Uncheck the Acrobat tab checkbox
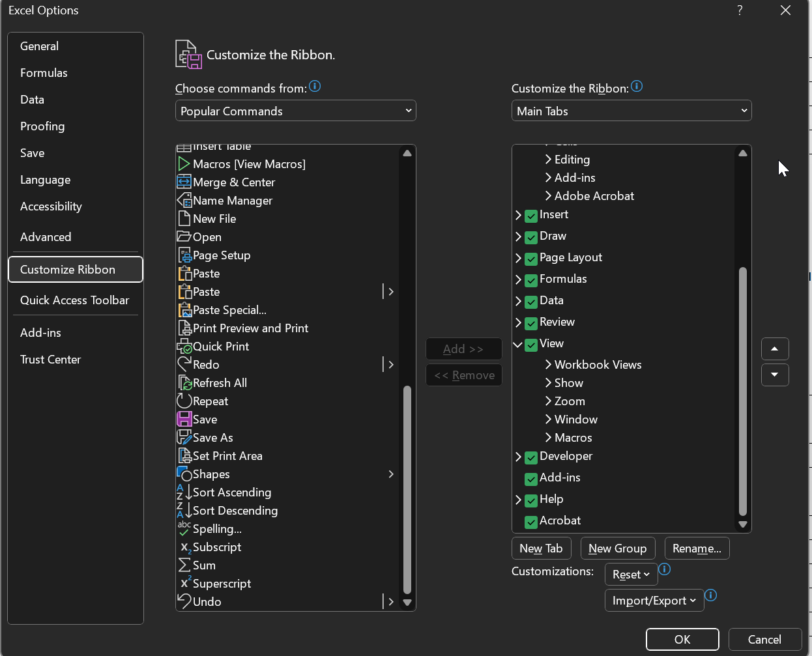Screen dimensions: 812x656 coord(531,522)
